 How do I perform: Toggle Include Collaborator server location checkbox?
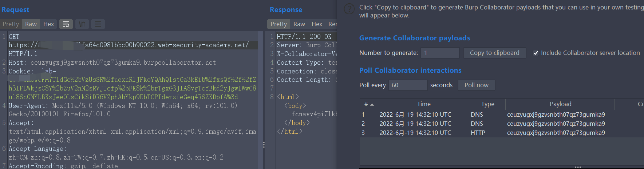[536, 53]
